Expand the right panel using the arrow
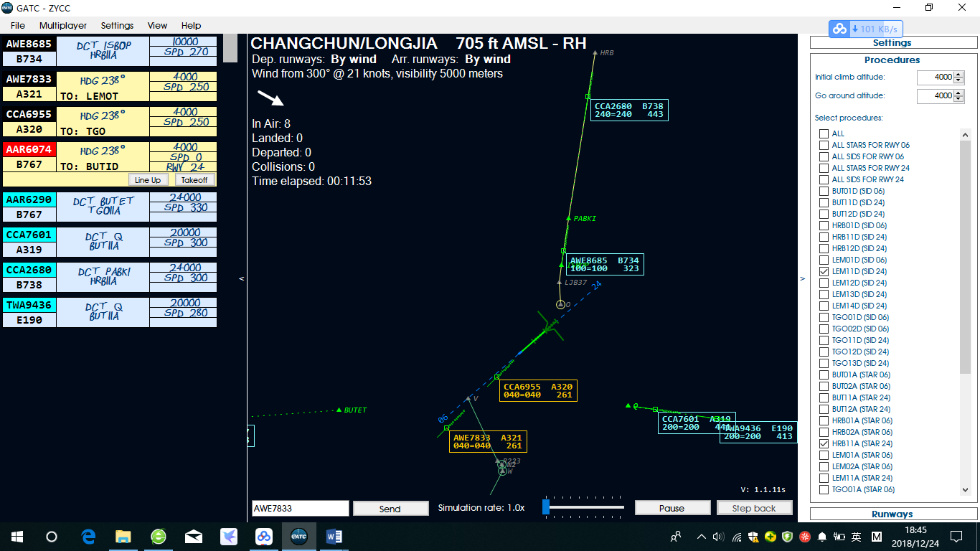The image size is (980, 551). click(x=803, y=280)
